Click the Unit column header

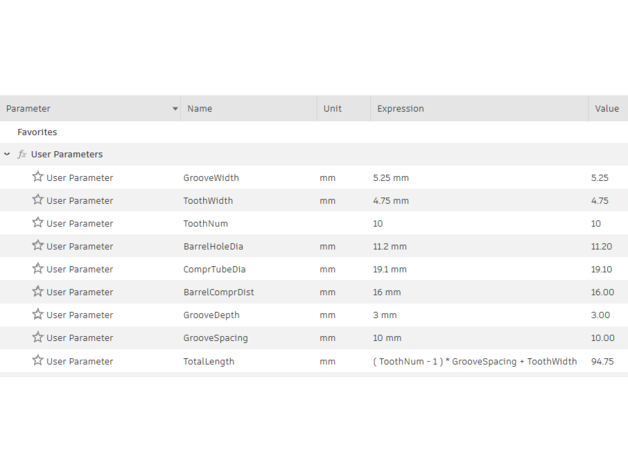(x=344, y=109)
